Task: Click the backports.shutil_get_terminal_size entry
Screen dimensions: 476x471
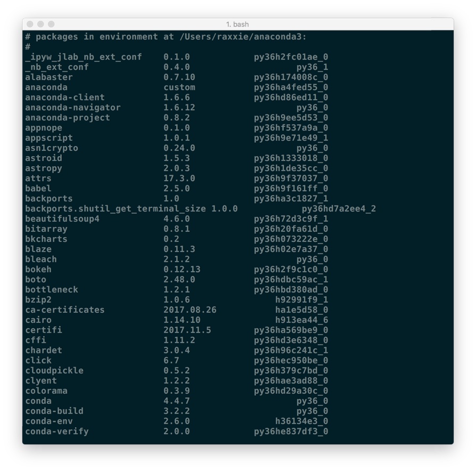Action: 116,209
